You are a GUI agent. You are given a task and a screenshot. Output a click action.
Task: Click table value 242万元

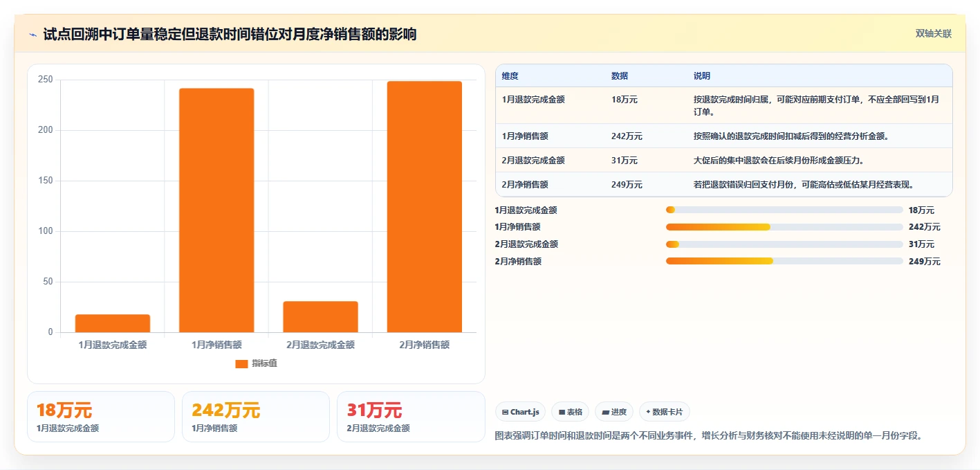click(x=627, y=136)
